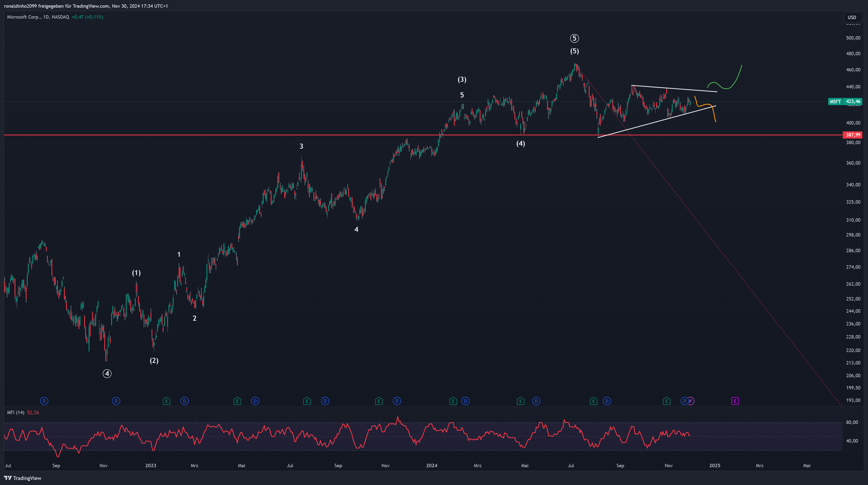This screenshot has height=485, width=868.
Task: Select the (1) wave label
Action: click(x=136, y=273)
